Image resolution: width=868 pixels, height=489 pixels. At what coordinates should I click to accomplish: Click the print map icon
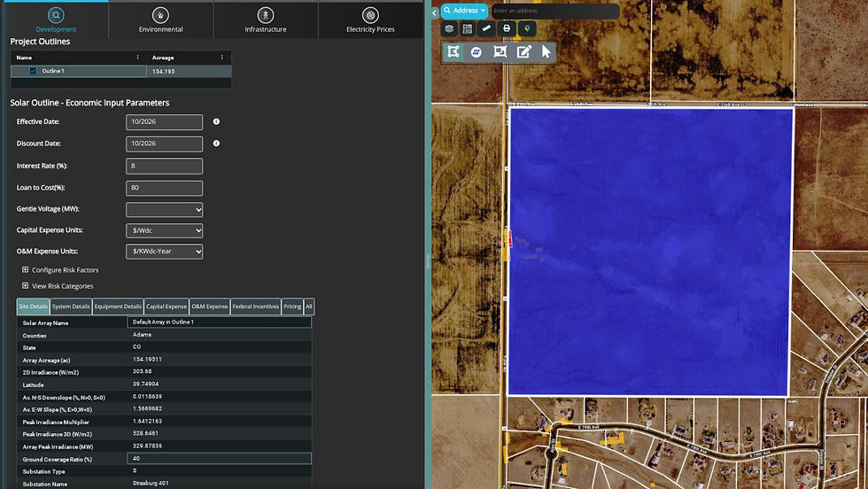click(507, 28)
